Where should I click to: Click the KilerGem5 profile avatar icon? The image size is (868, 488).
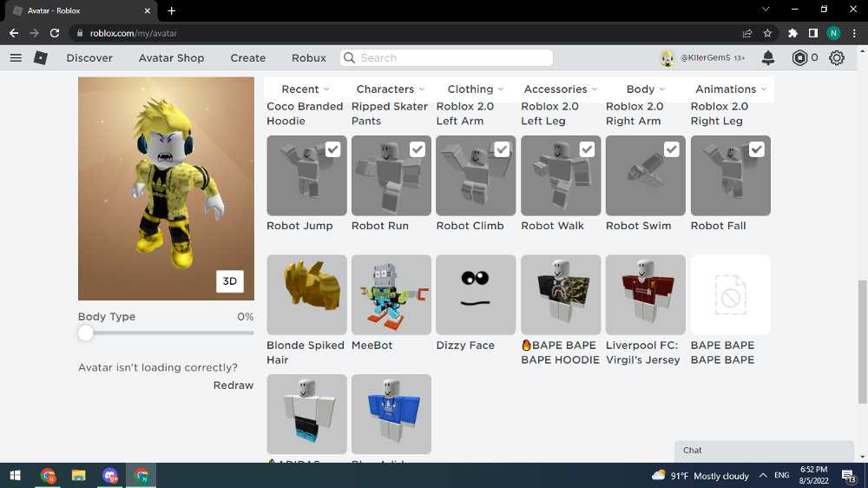click(x=667, y=58)
